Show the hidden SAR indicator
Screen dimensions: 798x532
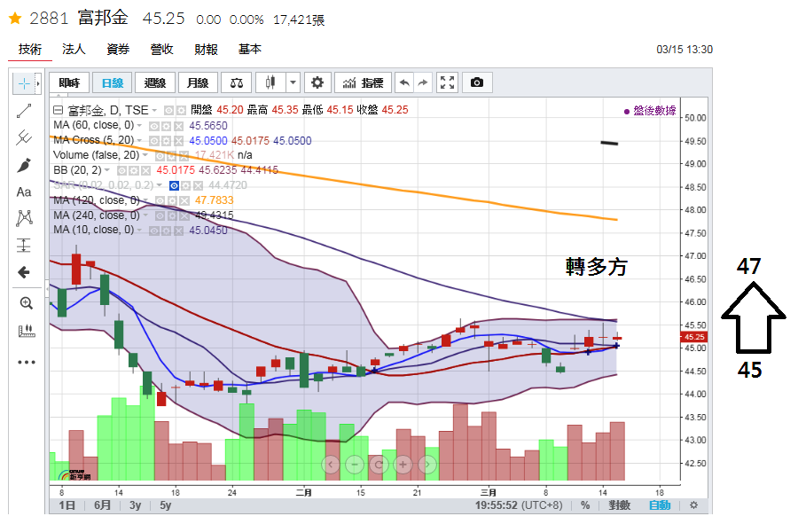(x=174, y=185)
